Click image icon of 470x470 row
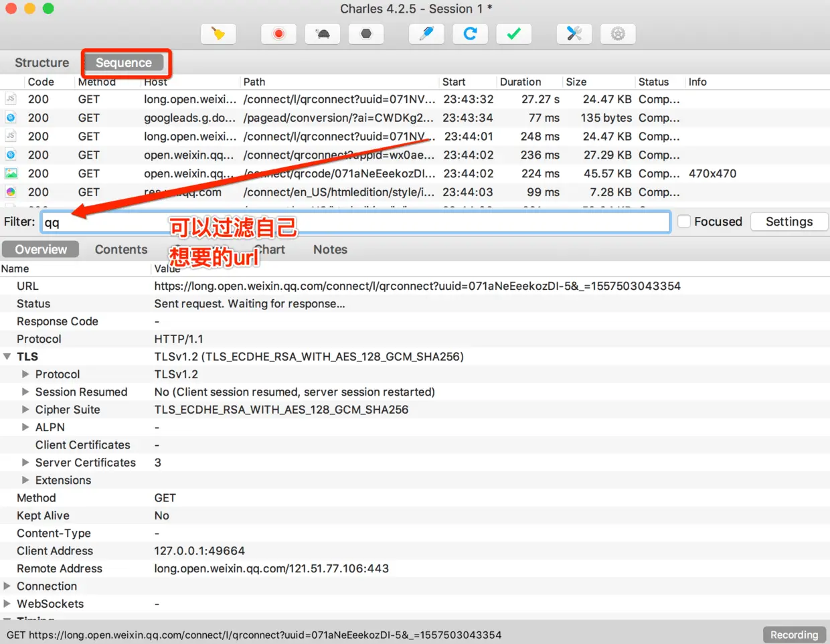Viewport: 830px width, 644px height. tap(11, 173)
